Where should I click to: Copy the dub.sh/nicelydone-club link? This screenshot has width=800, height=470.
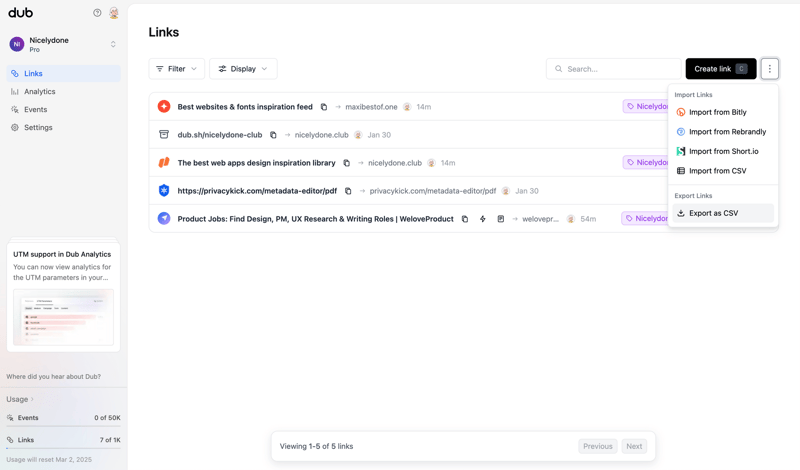273,135
